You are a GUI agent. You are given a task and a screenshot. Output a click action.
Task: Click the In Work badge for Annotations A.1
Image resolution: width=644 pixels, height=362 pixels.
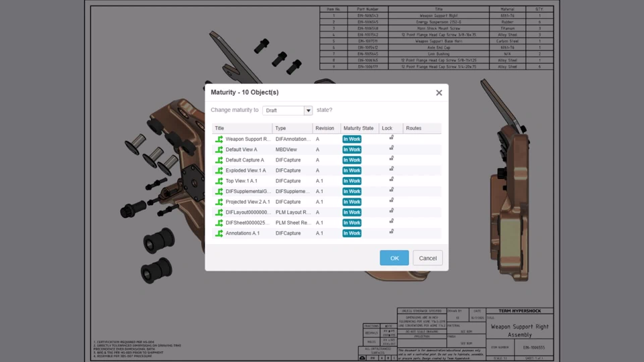tap(352, 233)
